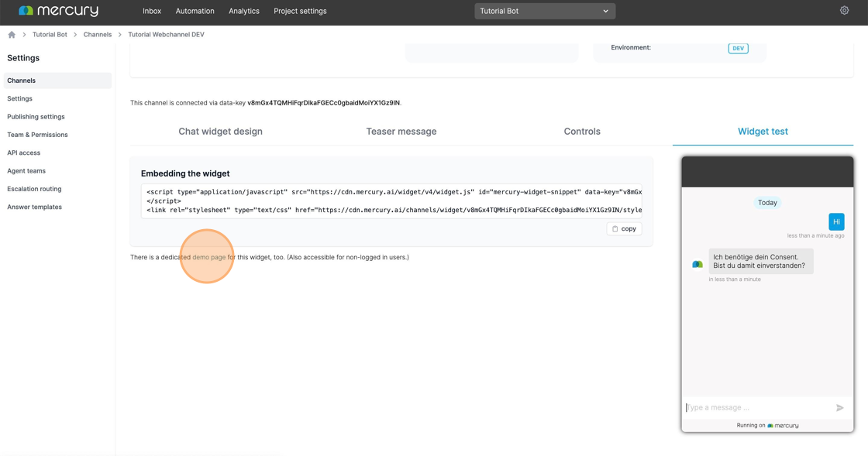The height and width of the screenshot is (456, 868).
Task: Navigate to Tutorial Bot breadcrumb
Action: pos(50,34)
